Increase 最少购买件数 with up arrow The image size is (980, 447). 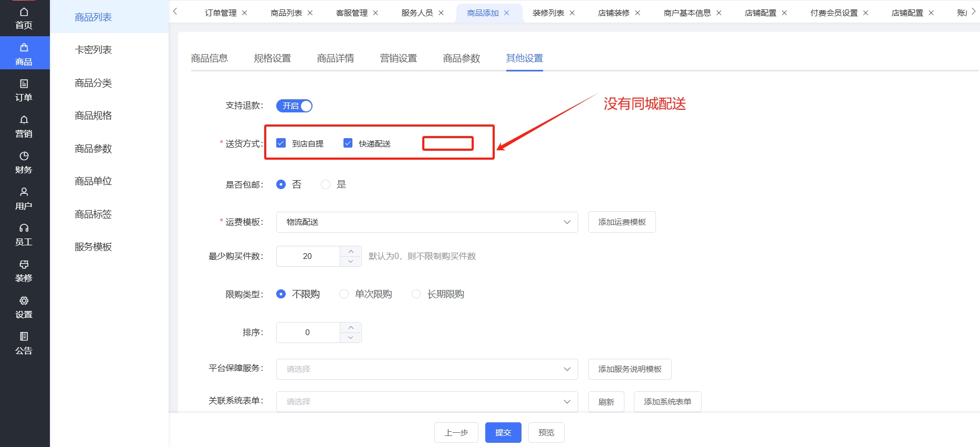click(x=351, y=252)
